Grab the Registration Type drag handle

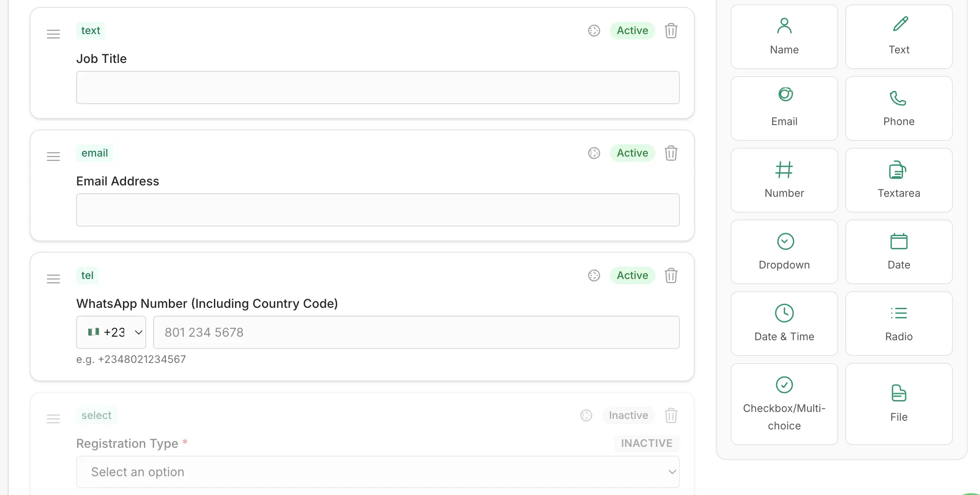pyautogui.click(x=53, y=419)
